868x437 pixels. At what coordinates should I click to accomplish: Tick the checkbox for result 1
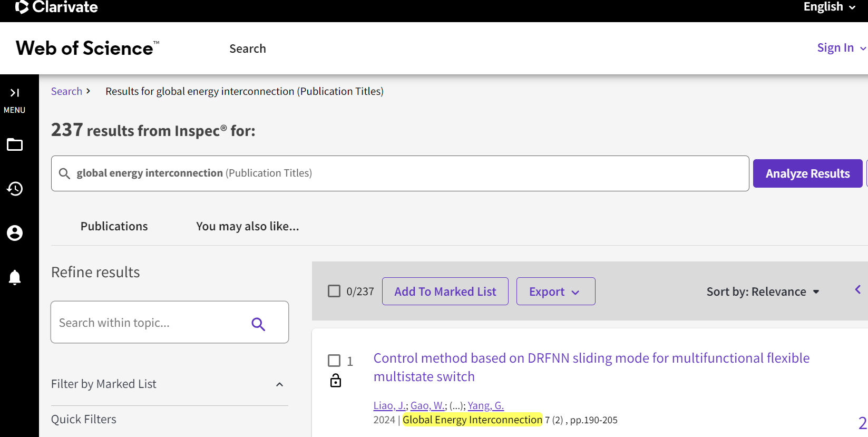(x=334, y=361)
